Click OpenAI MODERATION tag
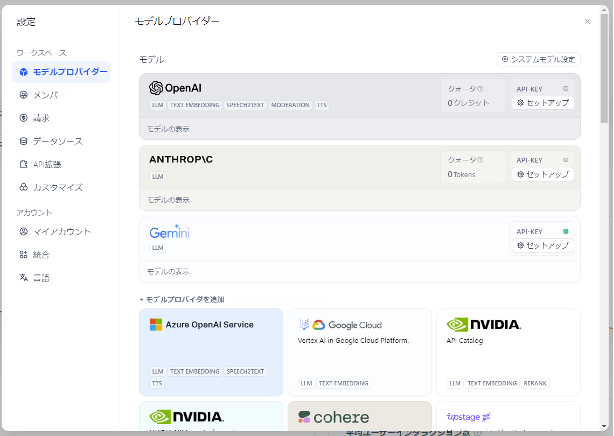The image size is (614, 436). [x=290, y=105]
